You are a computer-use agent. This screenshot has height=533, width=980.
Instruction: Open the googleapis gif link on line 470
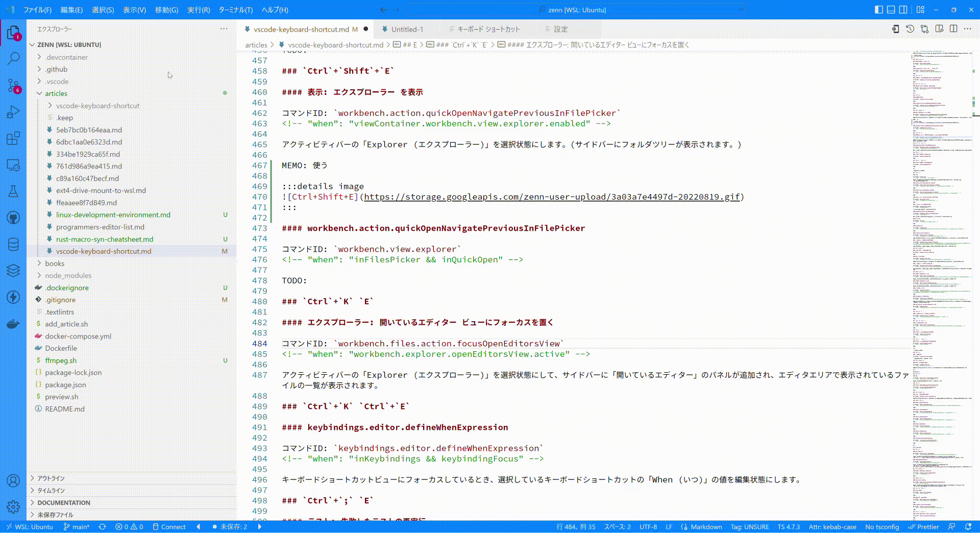coord(552,197)
